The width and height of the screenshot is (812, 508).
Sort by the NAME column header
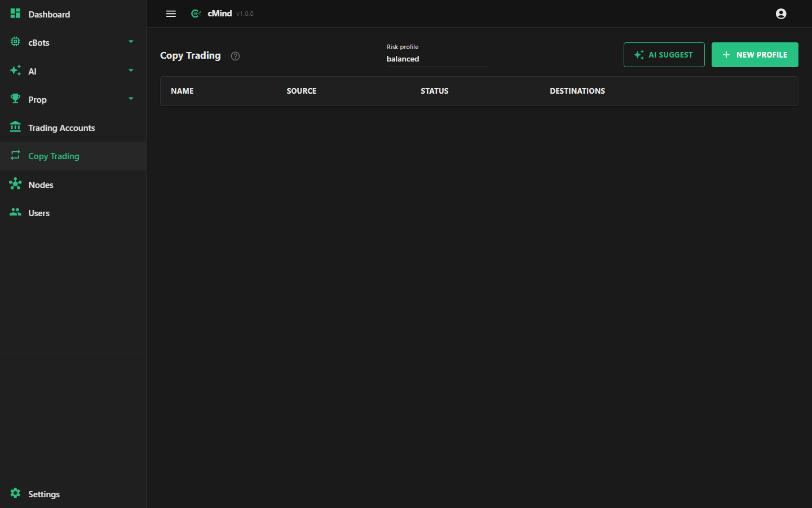point(182,91)
